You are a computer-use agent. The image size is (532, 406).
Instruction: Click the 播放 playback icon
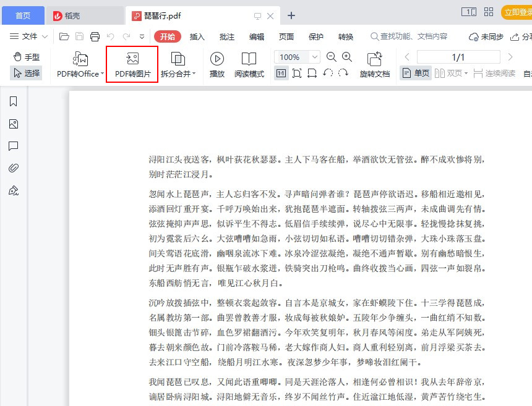click(217, 60)
